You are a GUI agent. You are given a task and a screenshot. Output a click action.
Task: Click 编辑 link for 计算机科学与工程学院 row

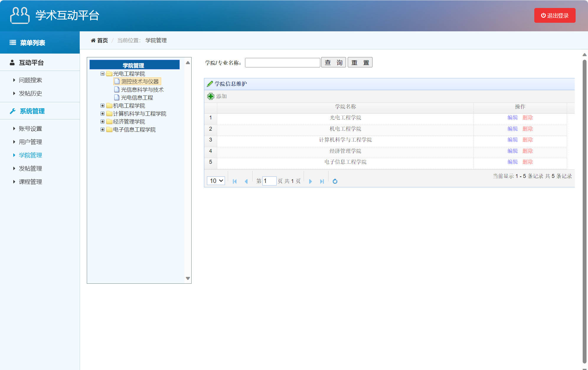(512, 140)
